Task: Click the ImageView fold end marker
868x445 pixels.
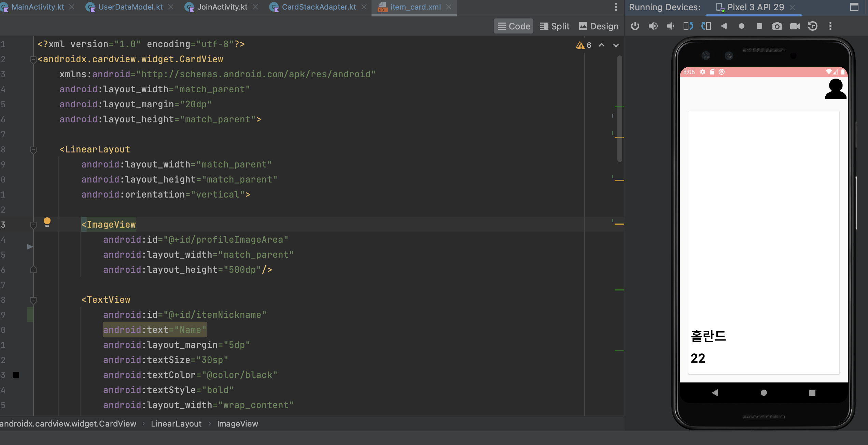Action: (x=33, y=269)
